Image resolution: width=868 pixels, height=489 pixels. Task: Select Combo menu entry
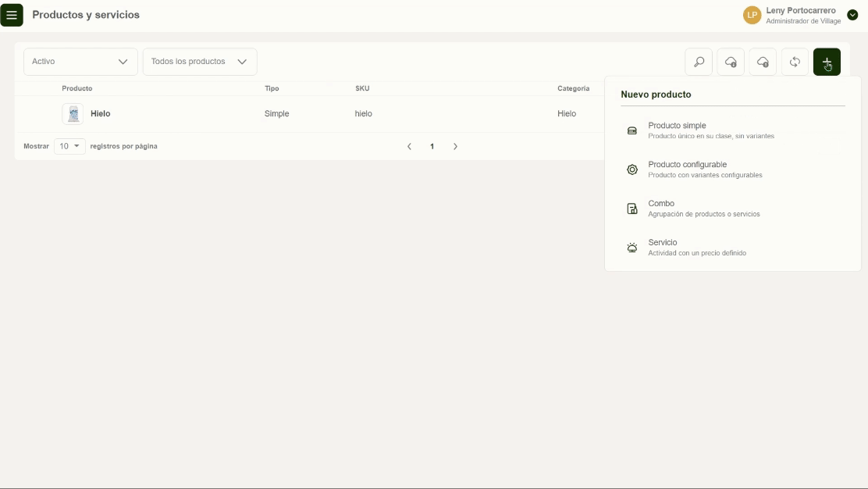733,209
